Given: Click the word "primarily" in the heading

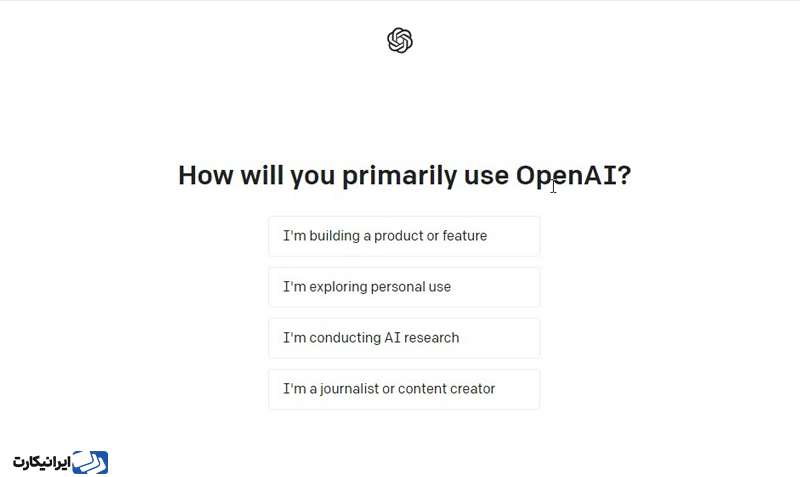Looking at the screenshot, I should [399, 176].
